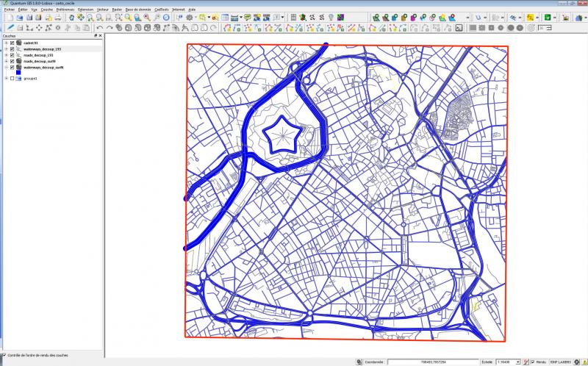Click the Redo arrow icon
Viewport: 588px width, 366px height.
(109, 27)
